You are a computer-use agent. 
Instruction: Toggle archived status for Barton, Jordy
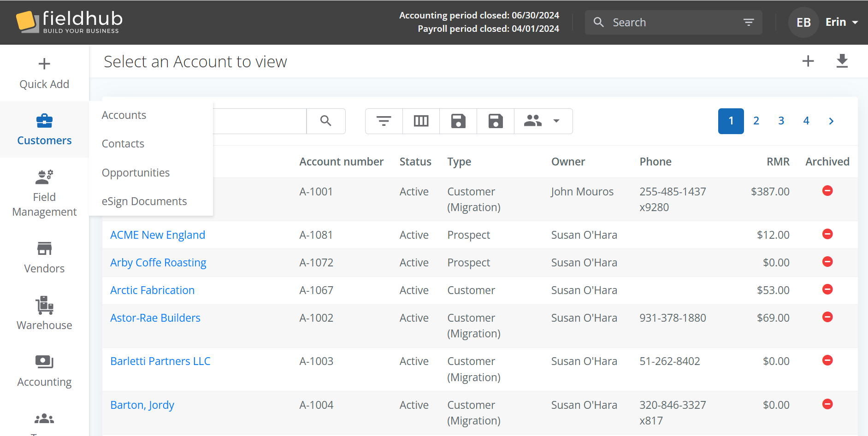tap(827, 404)
